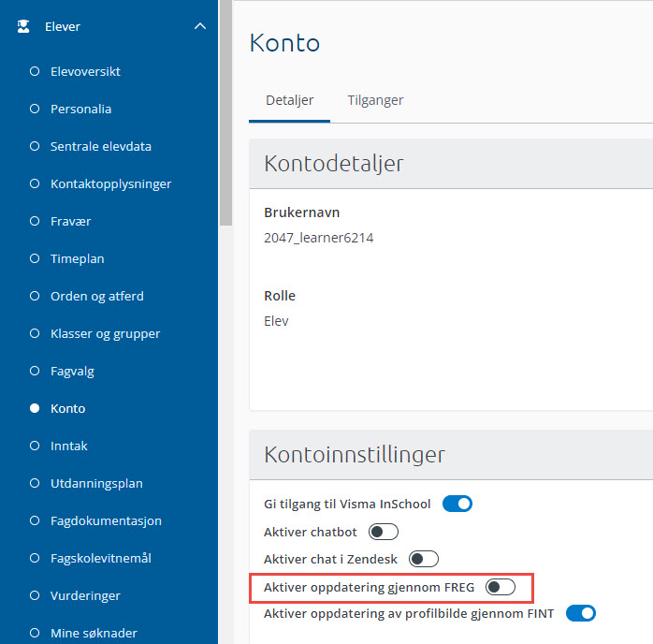The width and height of the screenshot is (653, 644).
Task: Open Elevoversikt in the sidebar
Action: tap(85, 72)
